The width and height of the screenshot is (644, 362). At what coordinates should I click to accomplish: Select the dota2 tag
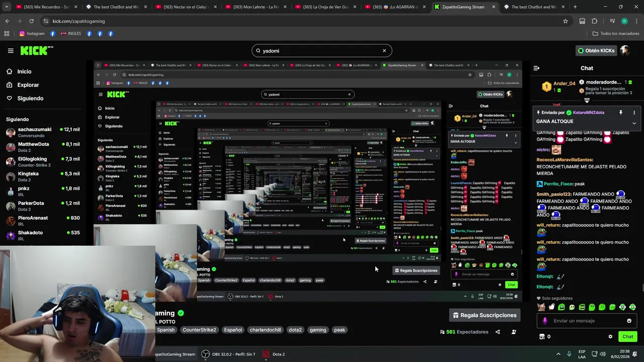pos(295,330)
